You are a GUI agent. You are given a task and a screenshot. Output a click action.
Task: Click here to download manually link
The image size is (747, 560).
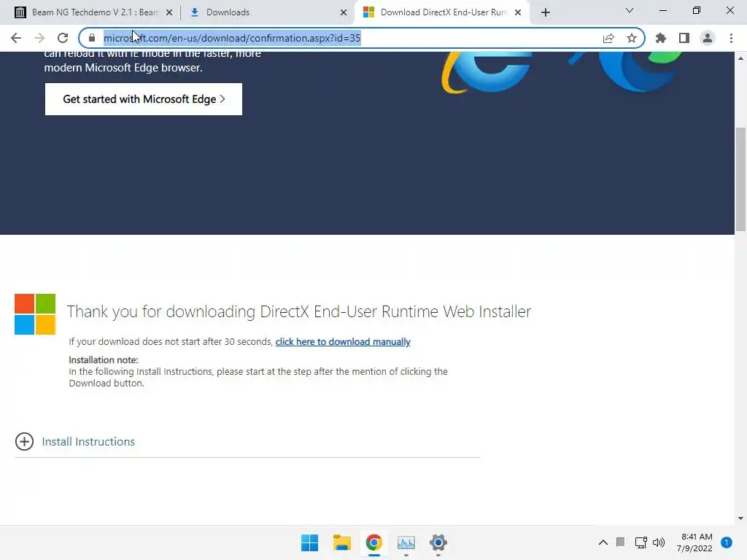(343, 342)
